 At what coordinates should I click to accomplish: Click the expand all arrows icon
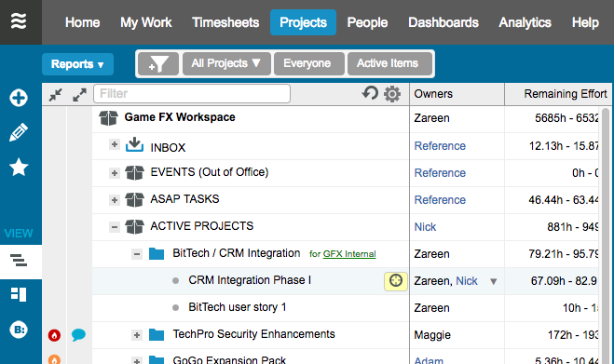pos(80,94)
